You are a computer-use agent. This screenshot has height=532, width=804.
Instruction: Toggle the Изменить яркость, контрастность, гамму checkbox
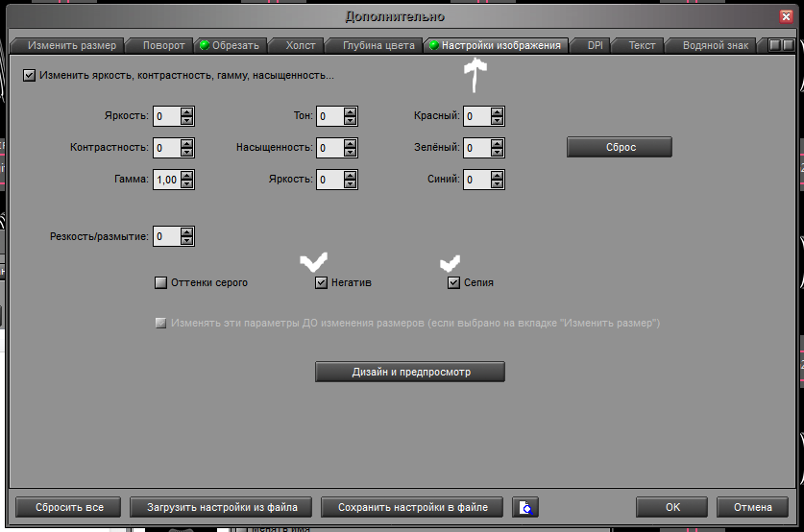point(30,75)
